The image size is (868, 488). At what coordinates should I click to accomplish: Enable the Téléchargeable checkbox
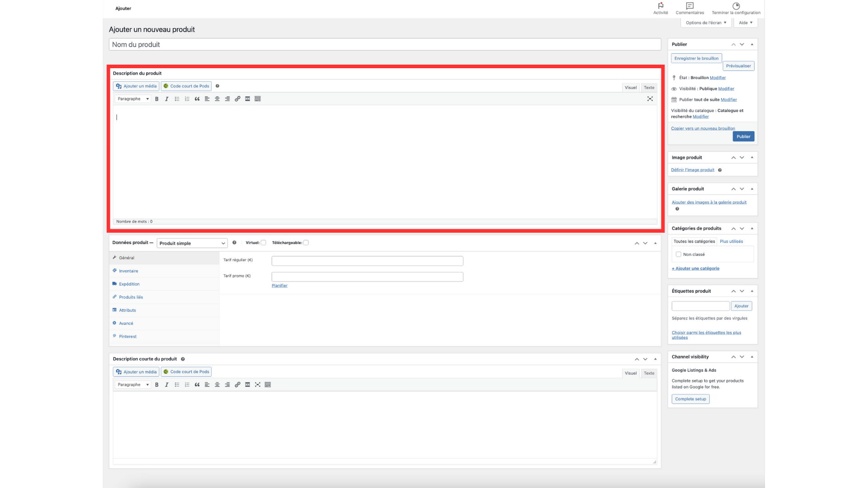(306, 243)
